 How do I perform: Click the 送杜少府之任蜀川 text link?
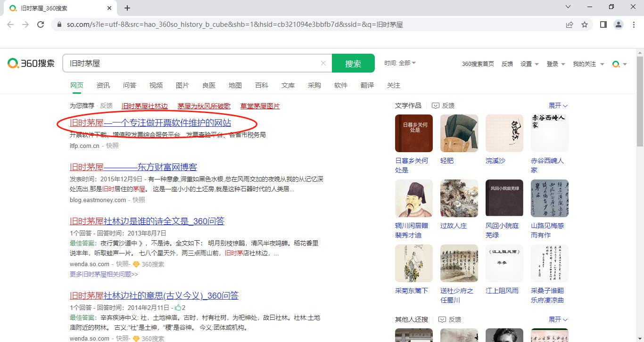457,295
